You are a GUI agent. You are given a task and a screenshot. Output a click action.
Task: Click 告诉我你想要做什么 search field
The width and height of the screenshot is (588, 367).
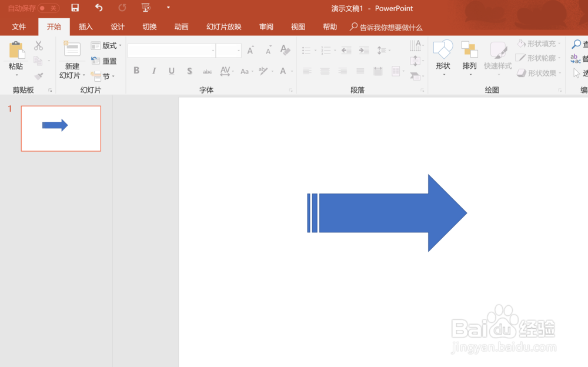388,26
